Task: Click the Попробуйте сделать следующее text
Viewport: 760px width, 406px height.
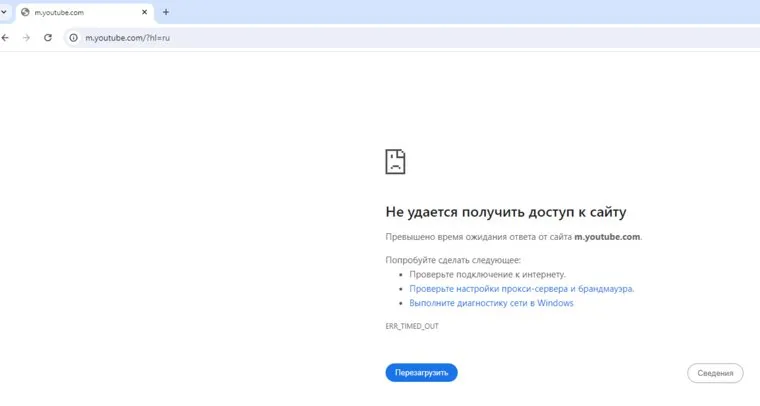Action: pyautogui.click(x=439, y=259)
